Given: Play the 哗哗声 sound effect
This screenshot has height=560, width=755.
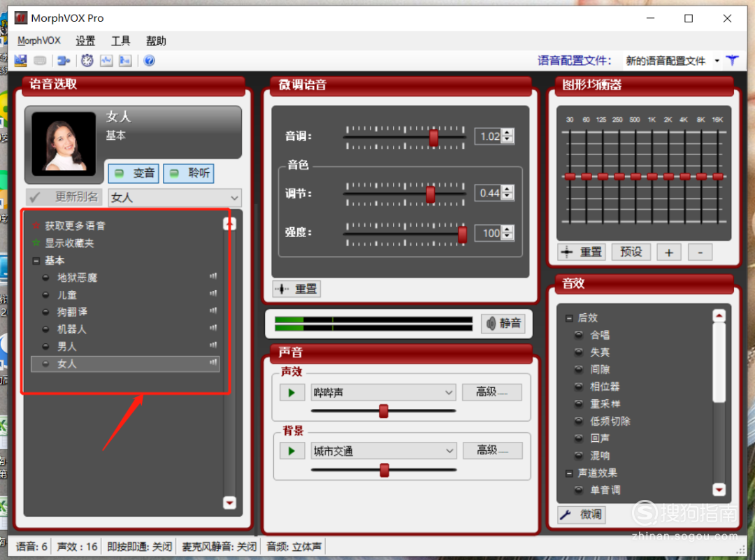Looking at the screenshot, I should (x=292, y=393).
